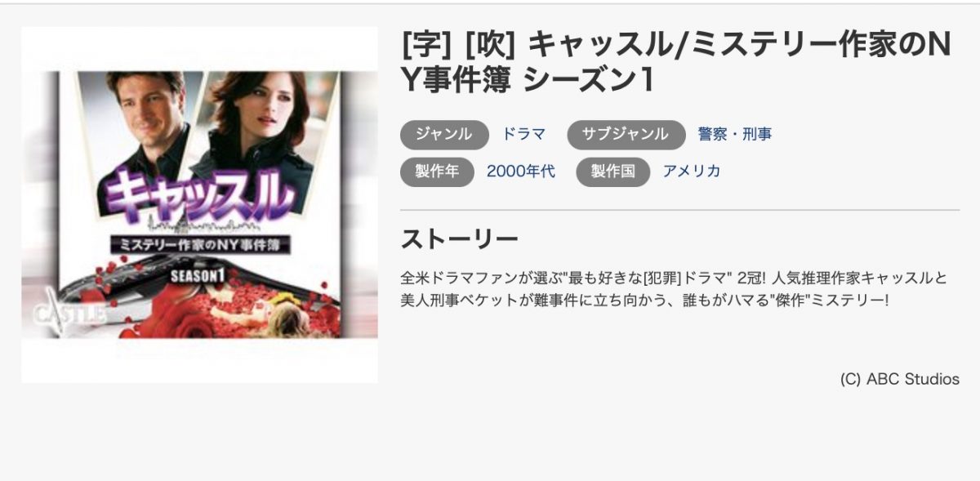The height and width of the screenshot is (481, 980).
Task: Click the SEASON1 label on cover art
Action: pyautogui.click(x=196, y=276)
